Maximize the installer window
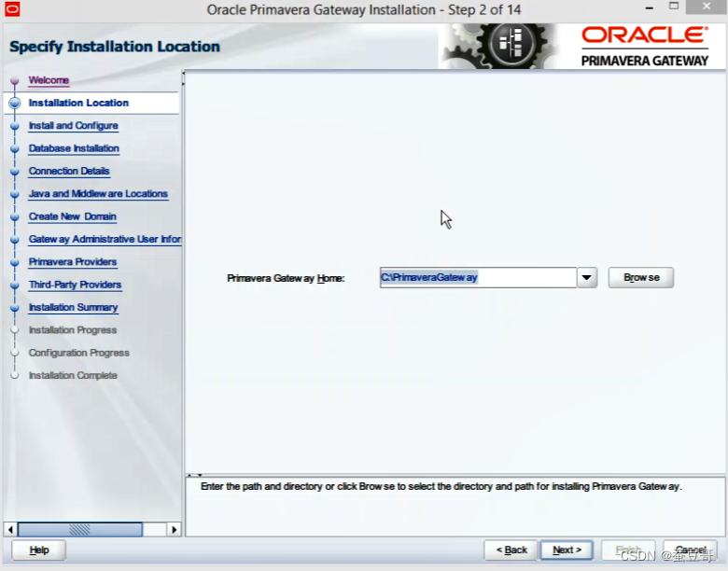 [x=674, y=7]
